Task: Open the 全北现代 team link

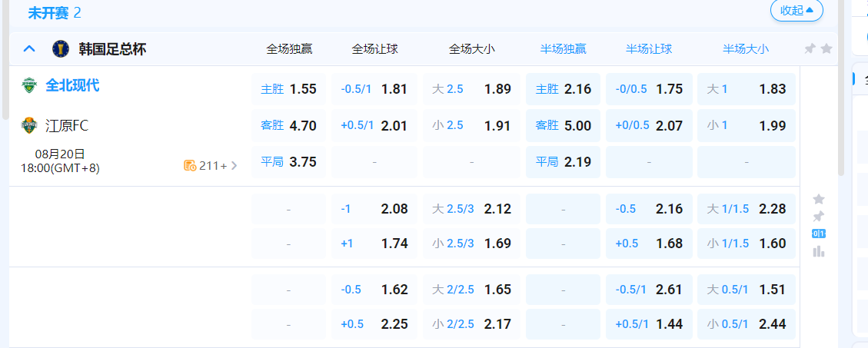Action: pos(72,85)
